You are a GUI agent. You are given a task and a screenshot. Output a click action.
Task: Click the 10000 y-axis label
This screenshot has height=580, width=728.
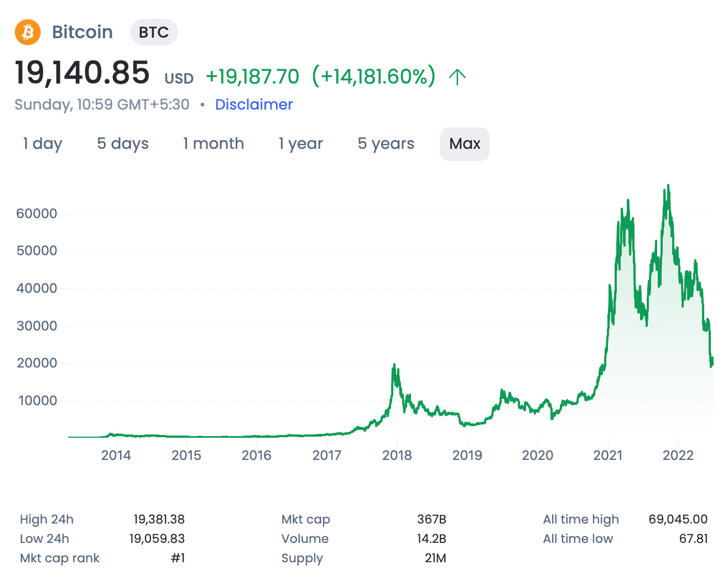click(x=38, y=401)
